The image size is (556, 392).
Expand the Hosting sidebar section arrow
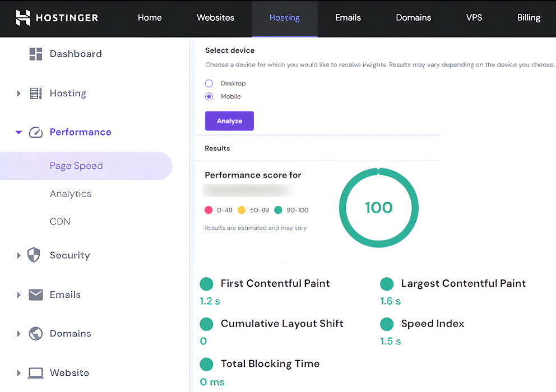pyautogui.click(x=18, y=94)
